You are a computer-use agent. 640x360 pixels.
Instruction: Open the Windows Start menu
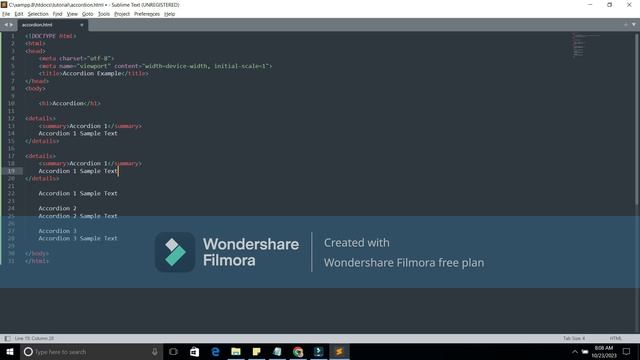pyautogui.click(x=10, y=352)
